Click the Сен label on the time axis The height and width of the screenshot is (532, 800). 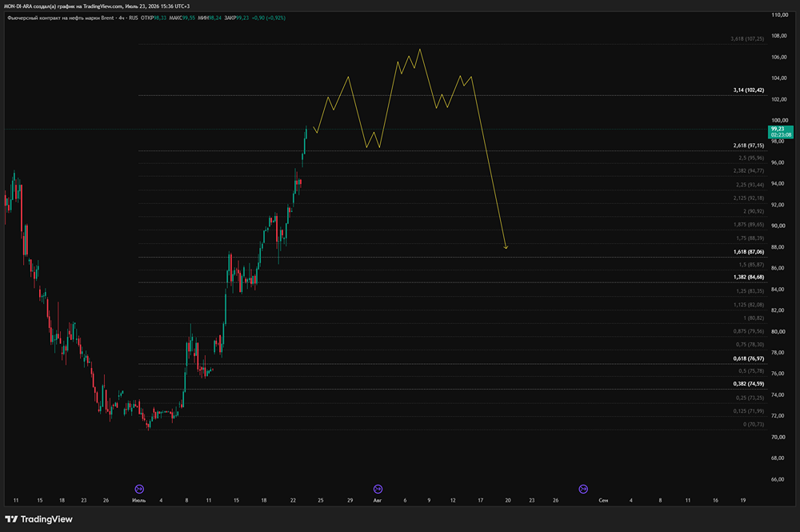pyautogui.click(x=603, y=500)
